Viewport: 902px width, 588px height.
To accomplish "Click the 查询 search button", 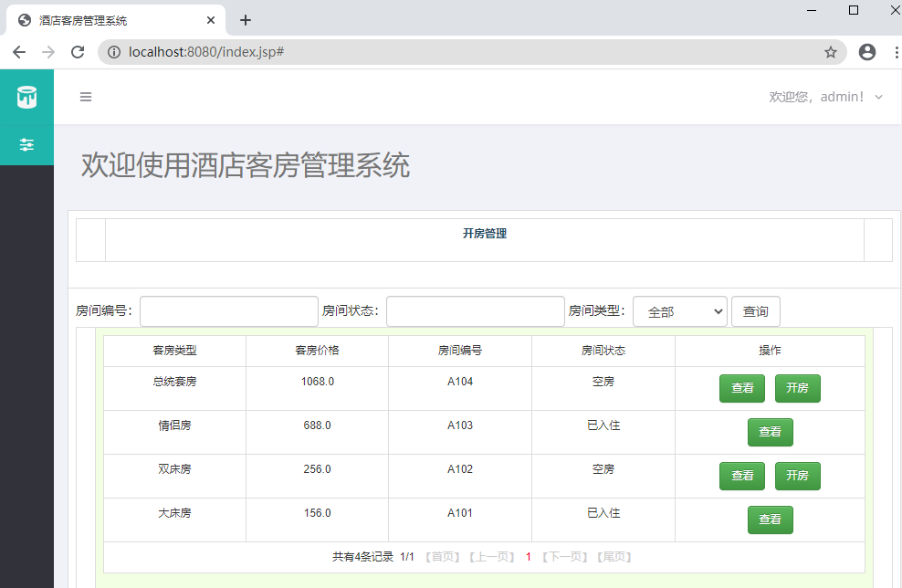I will [x=755, y=311].
